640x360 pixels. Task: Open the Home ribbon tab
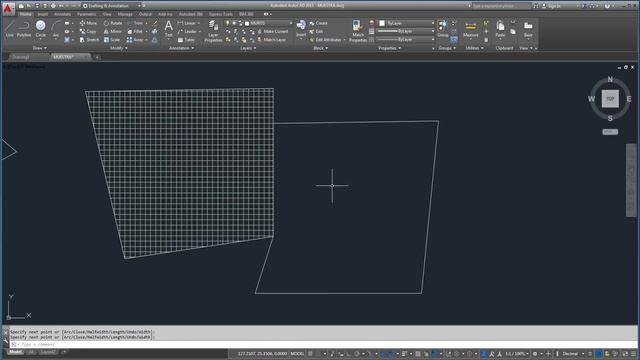(x=26, y=14)
